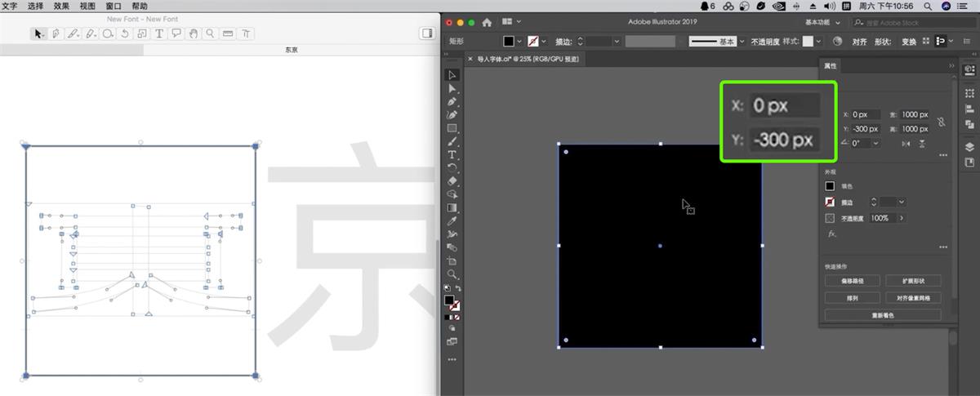Click the 对齐像素网格 button
Image resolution: width=980 pixels, height=396 pixels.
click(x=913, y=298)
